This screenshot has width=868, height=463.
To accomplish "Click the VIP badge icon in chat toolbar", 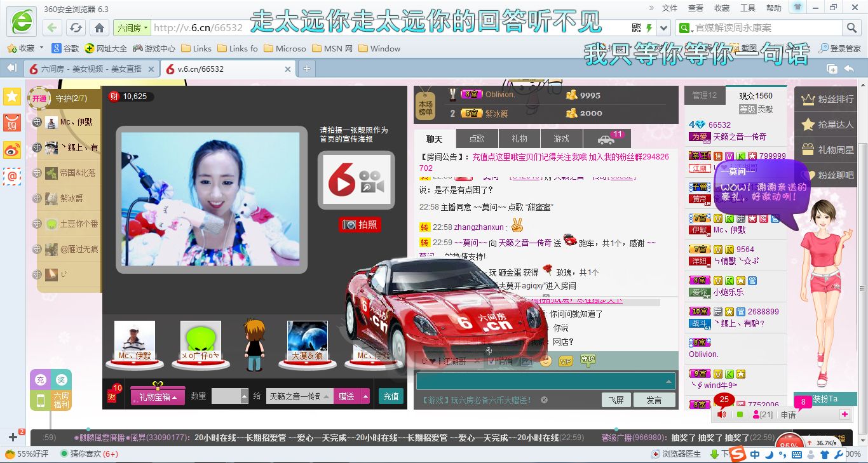I will (x=566, y=361).
